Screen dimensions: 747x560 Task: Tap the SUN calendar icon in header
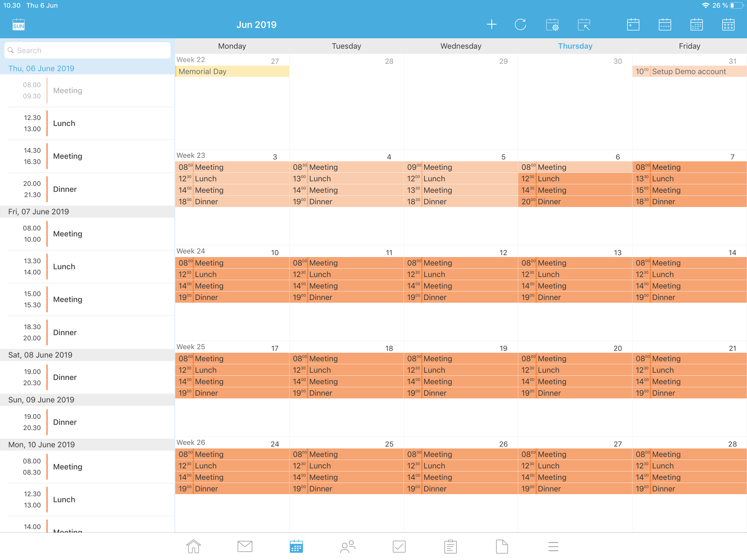[19, 25]
